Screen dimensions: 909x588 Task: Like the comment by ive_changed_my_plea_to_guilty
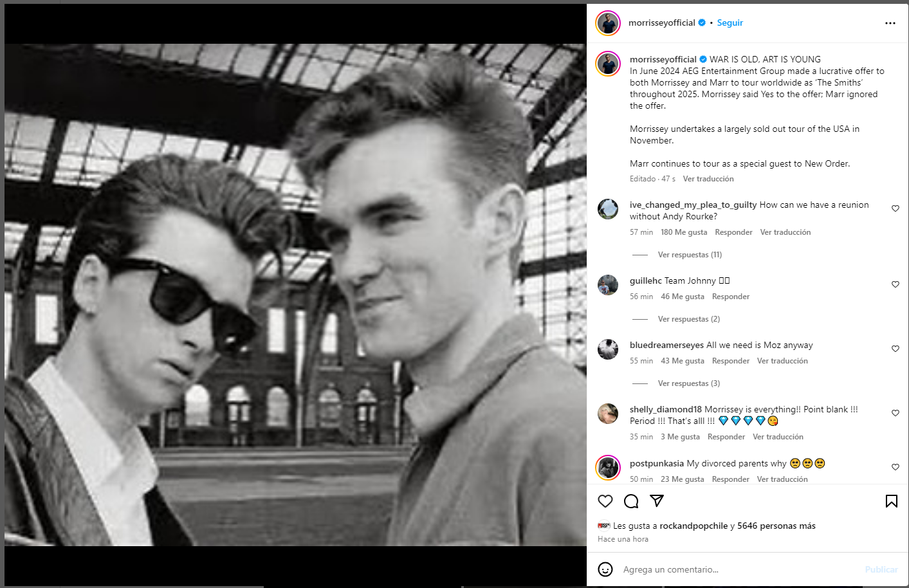pos(895,208)
